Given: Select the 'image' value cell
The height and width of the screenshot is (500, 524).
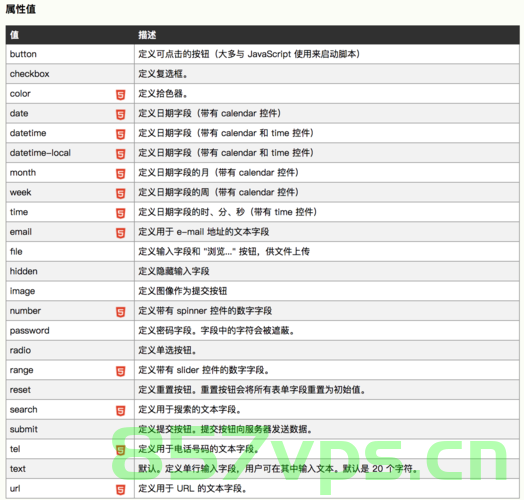Looking at the screenshot, I should pyautogui.click(x=70, y=291).
